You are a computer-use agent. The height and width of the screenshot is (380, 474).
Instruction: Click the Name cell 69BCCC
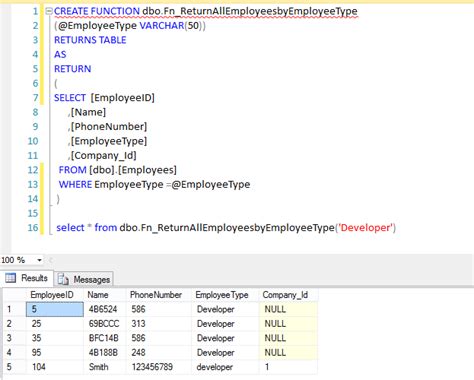105,323
